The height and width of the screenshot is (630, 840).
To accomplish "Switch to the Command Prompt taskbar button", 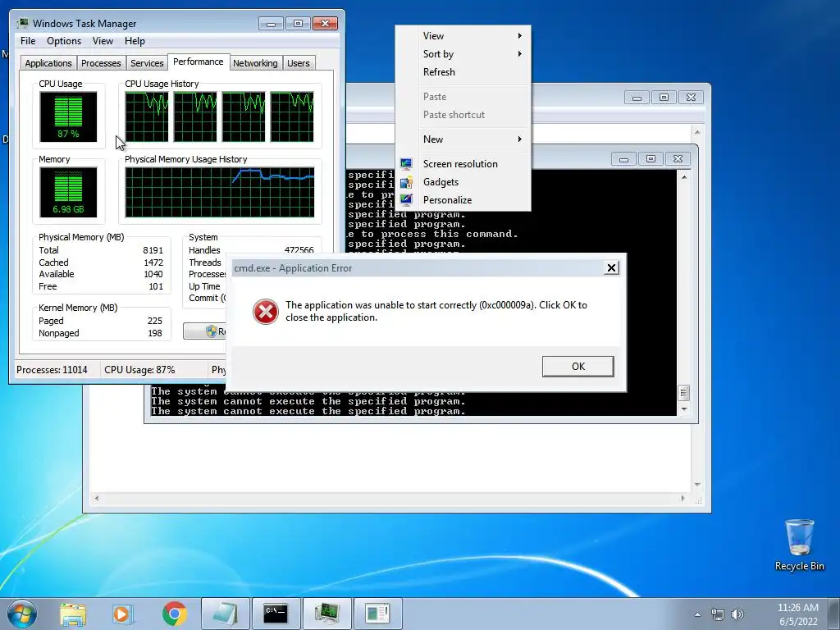I will tap(276, 614).
